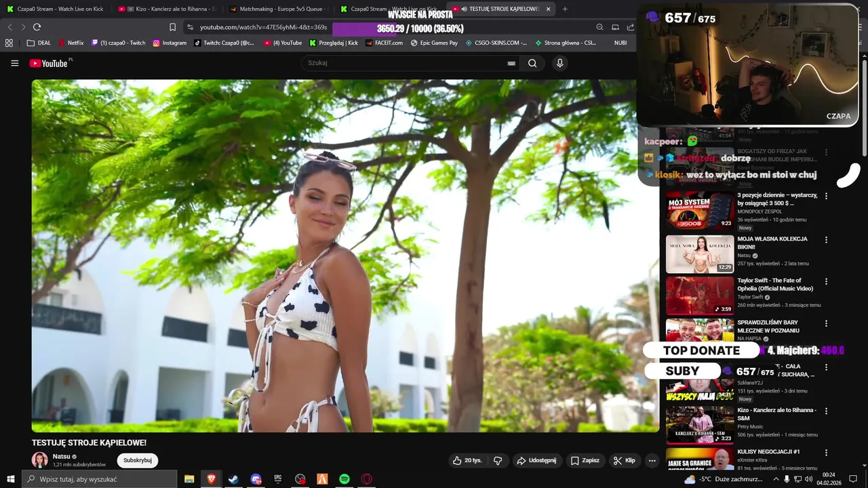Launch Epic Games from the taskbar
The height and width of the screenshot is (488, 868).
(278, 479)
